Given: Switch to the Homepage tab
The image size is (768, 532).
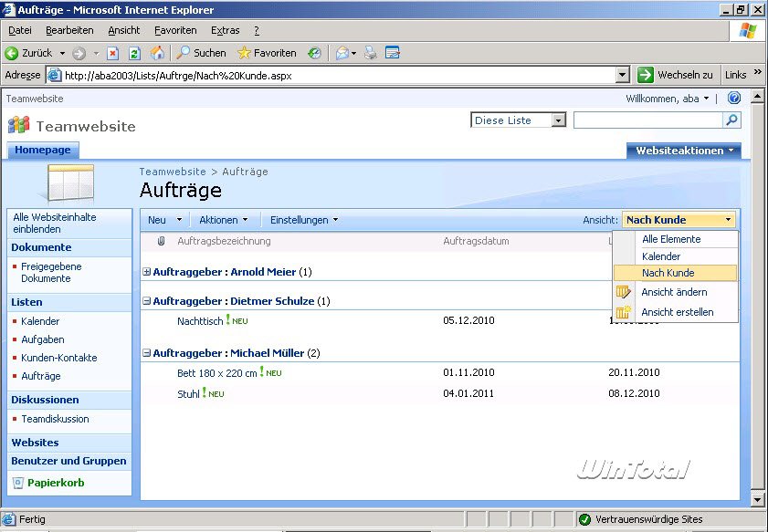Looking at the screenshot, I should click(x=43, y=151).
